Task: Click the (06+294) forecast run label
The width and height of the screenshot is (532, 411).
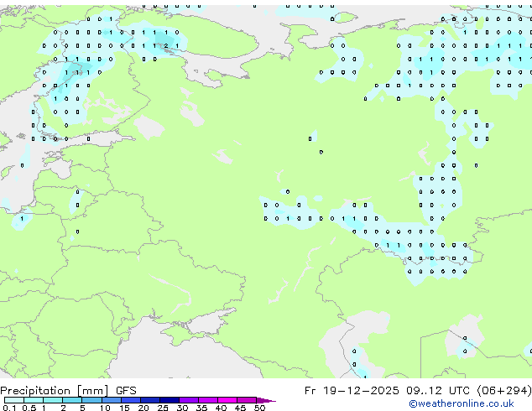Action: click(x=504, y=391)
